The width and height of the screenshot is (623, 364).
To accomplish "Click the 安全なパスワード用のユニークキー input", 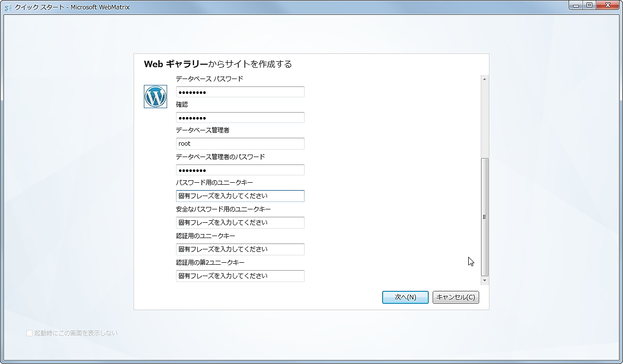I will (x=240, y=222).
